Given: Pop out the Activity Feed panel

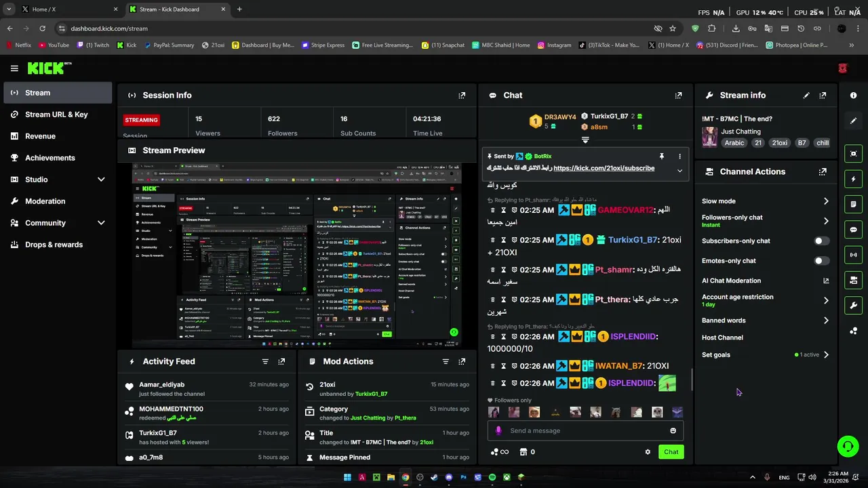Looking at the screenshot, I should point(281,362).
